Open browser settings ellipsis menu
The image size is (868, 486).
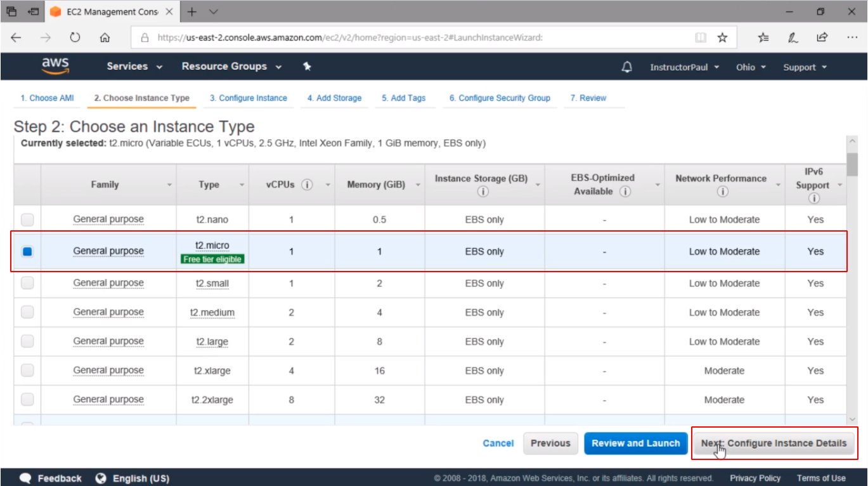(852, 37)
